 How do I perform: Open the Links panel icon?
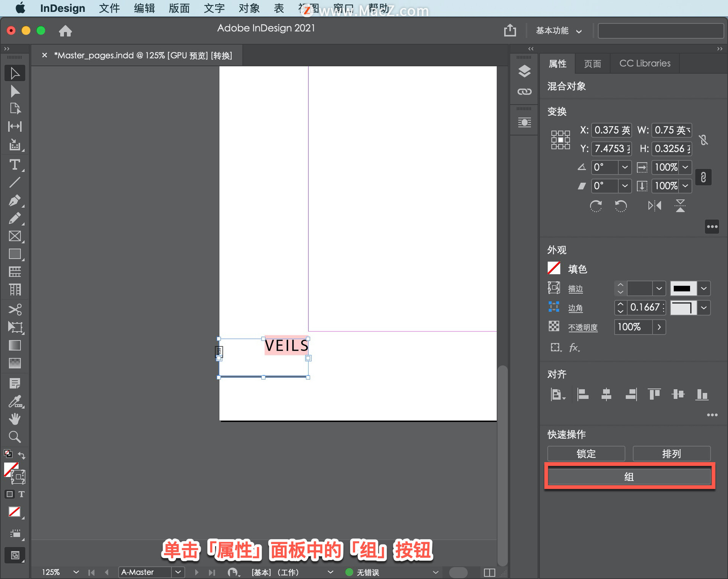click(524, 91)
